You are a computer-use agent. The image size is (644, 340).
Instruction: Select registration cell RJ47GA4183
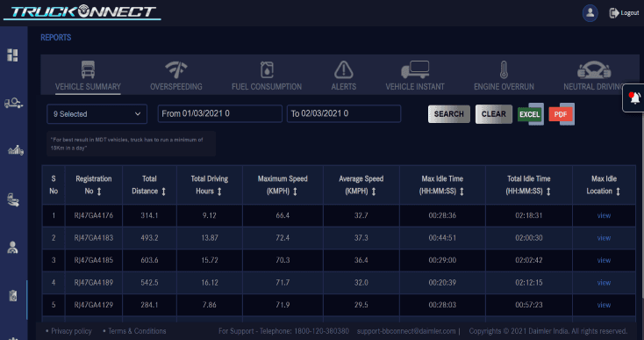click(x=94, y=238)
